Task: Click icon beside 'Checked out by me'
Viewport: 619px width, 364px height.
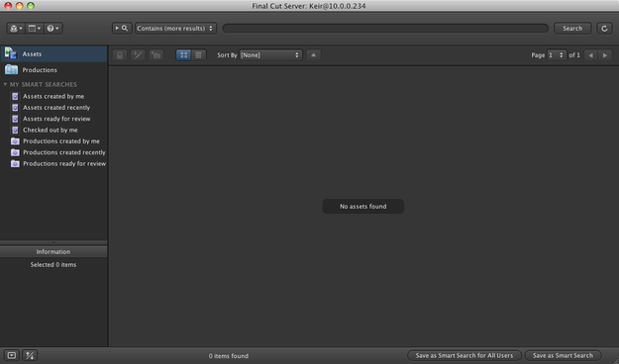Action: [15, 130]
